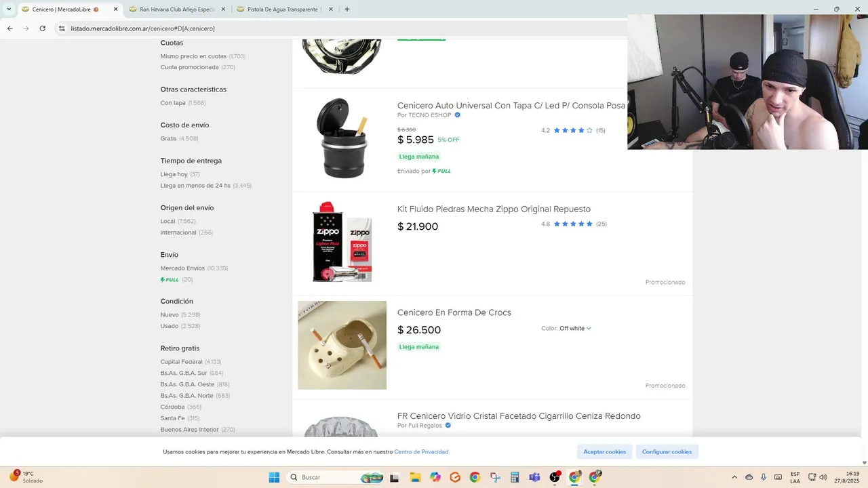Open FR Cenicero Vidrio Cristal Facetado listing
This screenshot has width=868, height=488.
519,416
